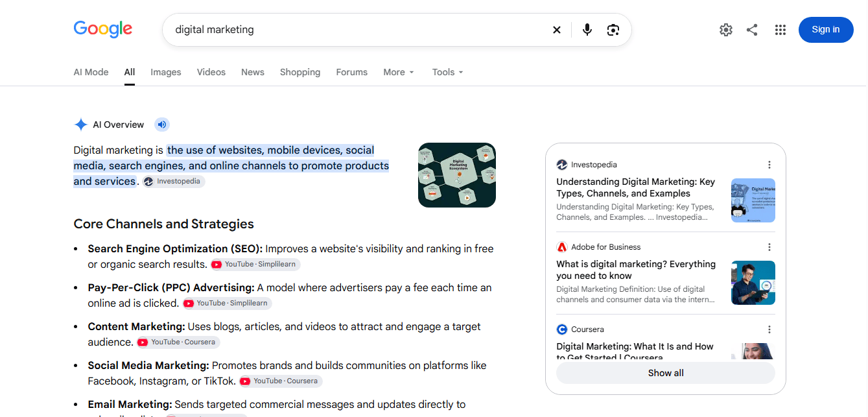Select the All results tab
The image size is (868, 417).
click(130, 72)
